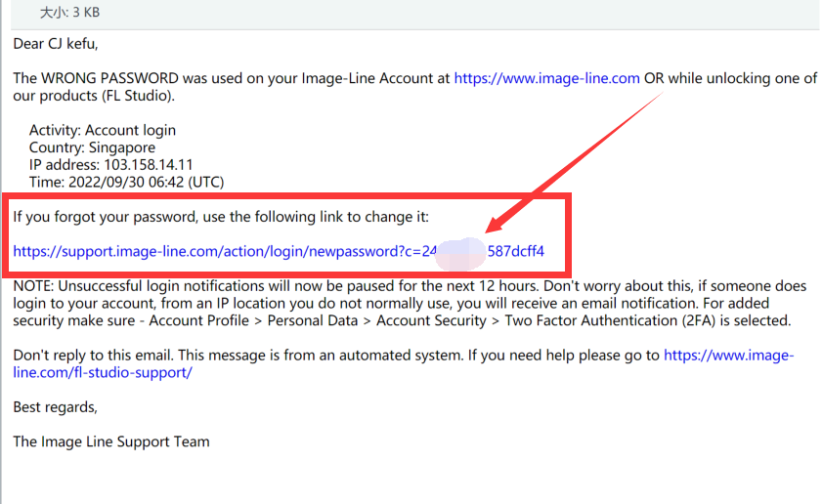Click the blurred section of the reset link
The width and height of the screenshot is (822, 504).
pyautogui.click(x=460, y=252)
